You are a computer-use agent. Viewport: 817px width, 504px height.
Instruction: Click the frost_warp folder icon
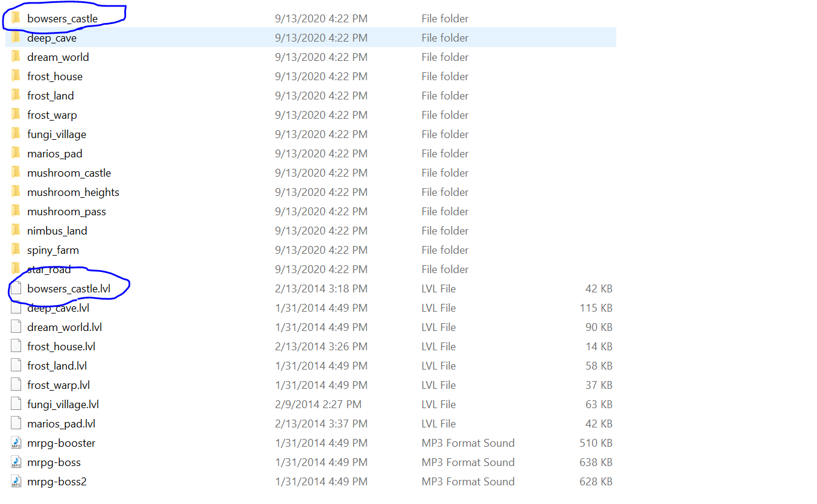pos(16,115)
